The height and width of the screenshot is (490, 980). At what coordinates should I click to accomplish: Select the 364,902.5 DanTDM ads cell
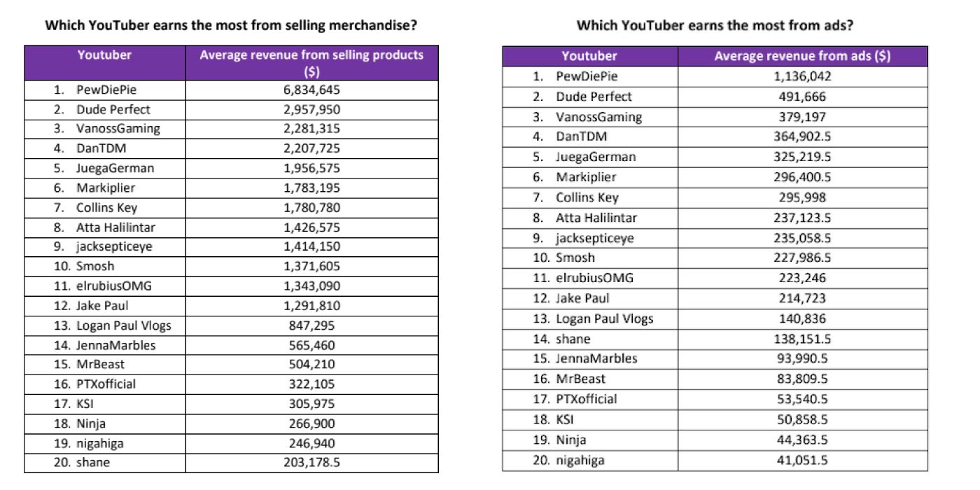coord(802,136)
